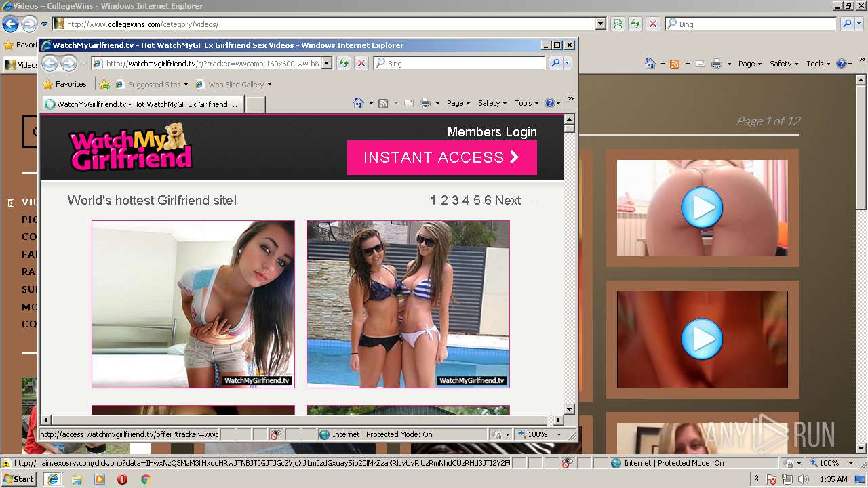Click popup blocker icon in CollegeWins status bar

[x=567, y=463]
